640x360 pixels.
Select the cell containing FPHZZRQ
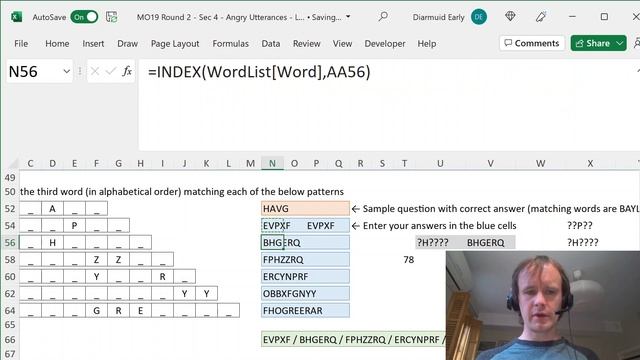[305, 260]
